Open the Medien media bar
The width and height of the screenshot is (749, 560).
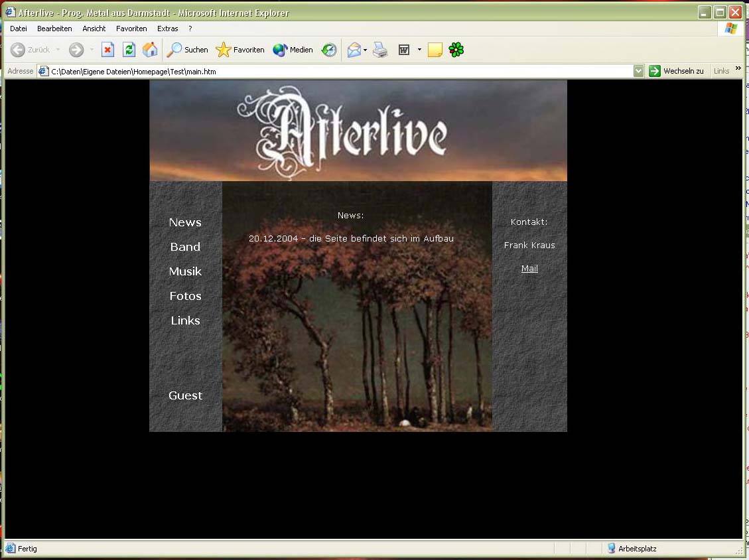293,50
